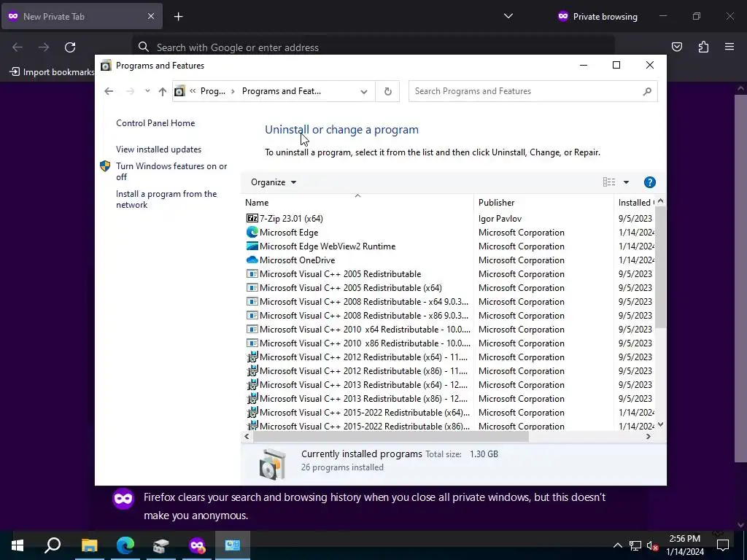Click the search magnifier in Programs and Features
The width and height of the screenshot is (747, 560).
coord(646,91)
